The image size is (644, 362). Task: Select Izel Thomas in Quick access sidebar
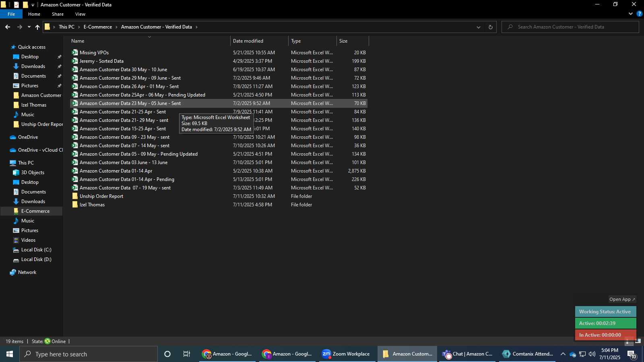click(x=34, y=105)
